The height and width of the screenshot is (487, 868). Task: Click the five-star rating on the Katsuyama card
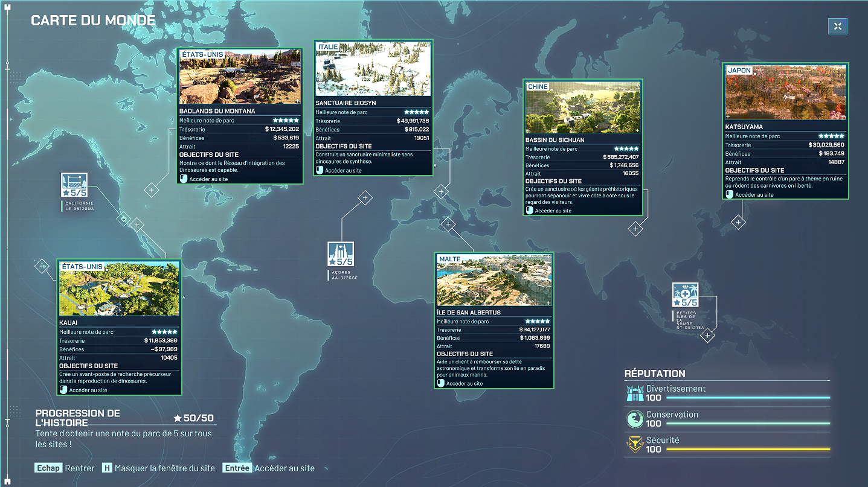point(832,136)
